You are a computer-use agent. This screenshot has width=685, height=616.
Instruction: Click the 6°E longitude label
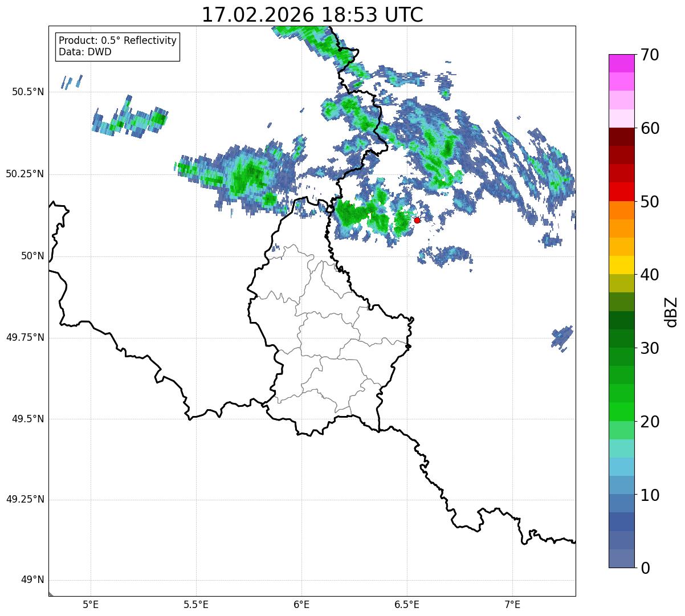pyautogui.click(x=301, y=605)
